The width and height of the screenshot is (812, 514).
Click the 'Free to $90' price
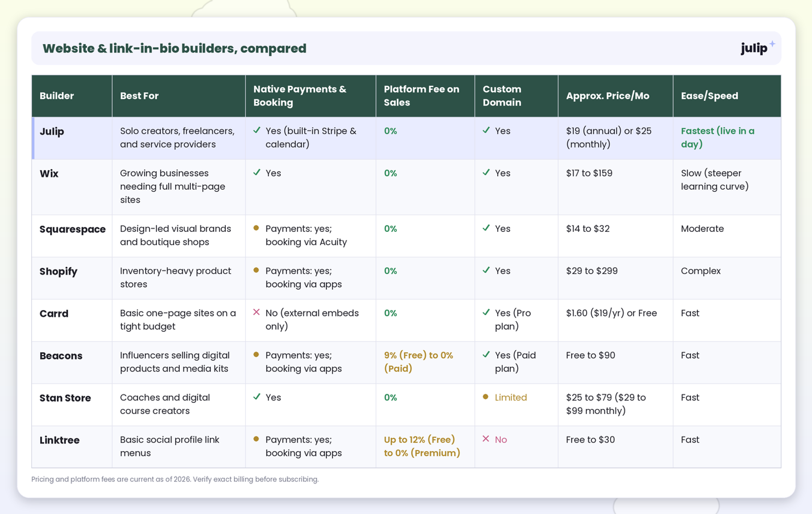pyautogui.click(x=591, y=355)
